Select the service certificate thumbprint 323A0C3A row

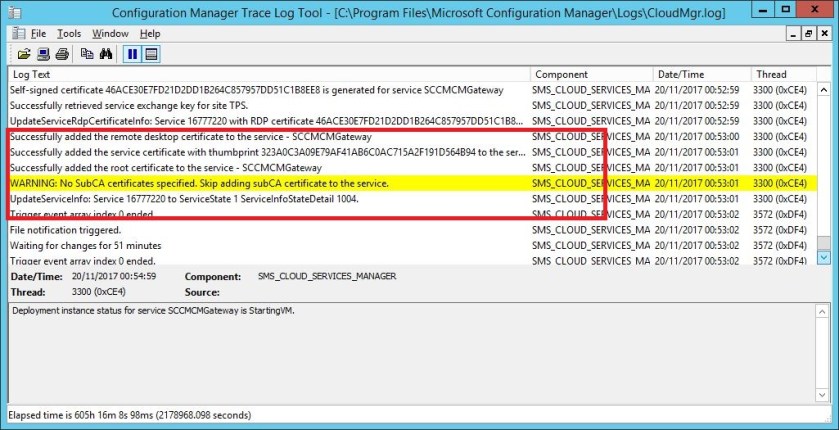(x=412, y=152)
